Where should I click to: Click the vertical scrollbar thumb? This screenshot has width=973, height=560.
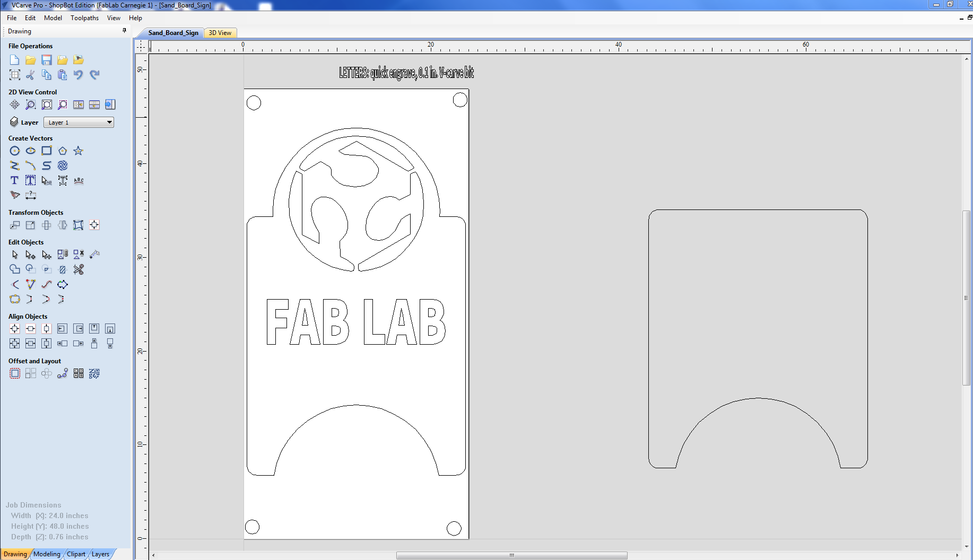click(x=966, y=298)
